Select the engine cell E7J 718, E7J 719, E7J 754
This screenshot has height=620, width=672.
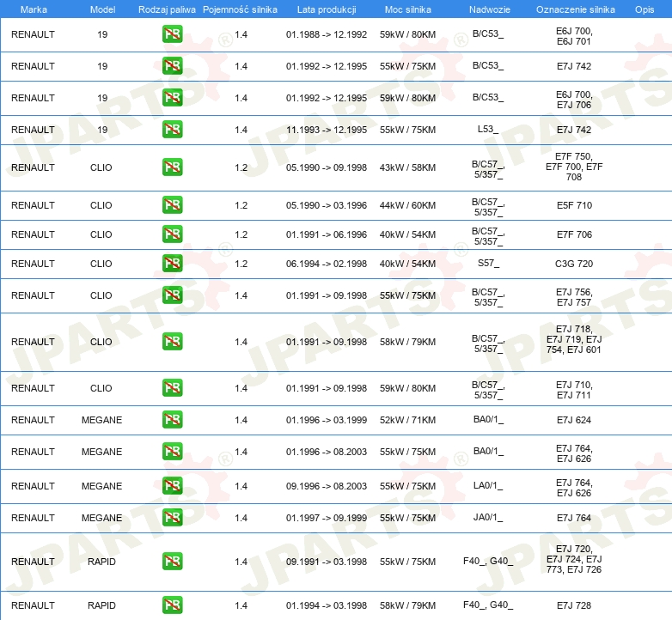pyautogui.click(x=574, y=339)
